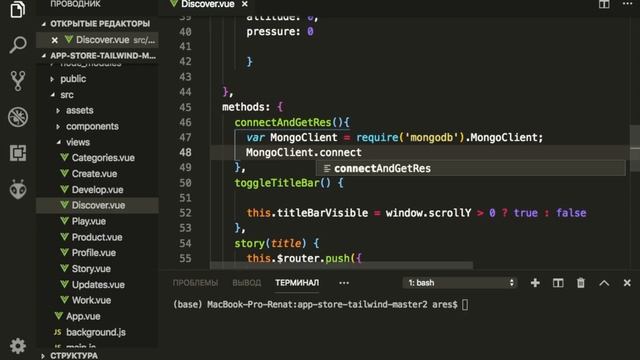Open PlatformIO alien icon in activity bar
This screenshot has width=640, height=360.
pos(18,189)
